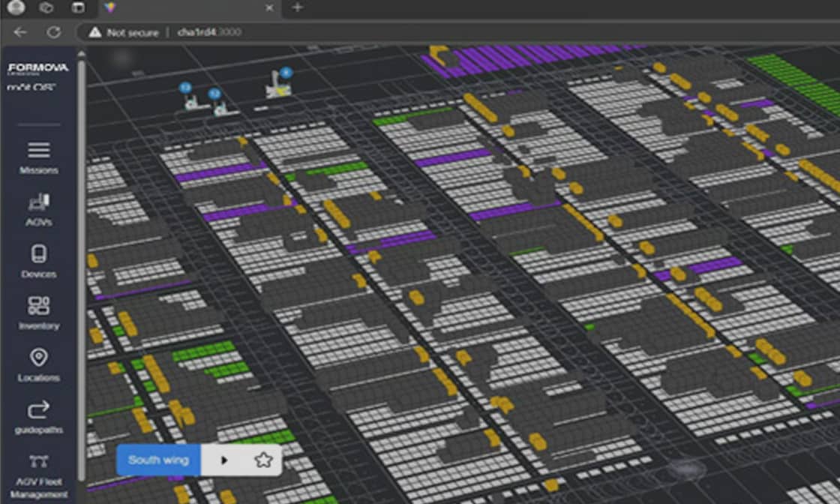Click the play arrow beside South wing
Screen dimensions: 840x504
pos(224,460)
